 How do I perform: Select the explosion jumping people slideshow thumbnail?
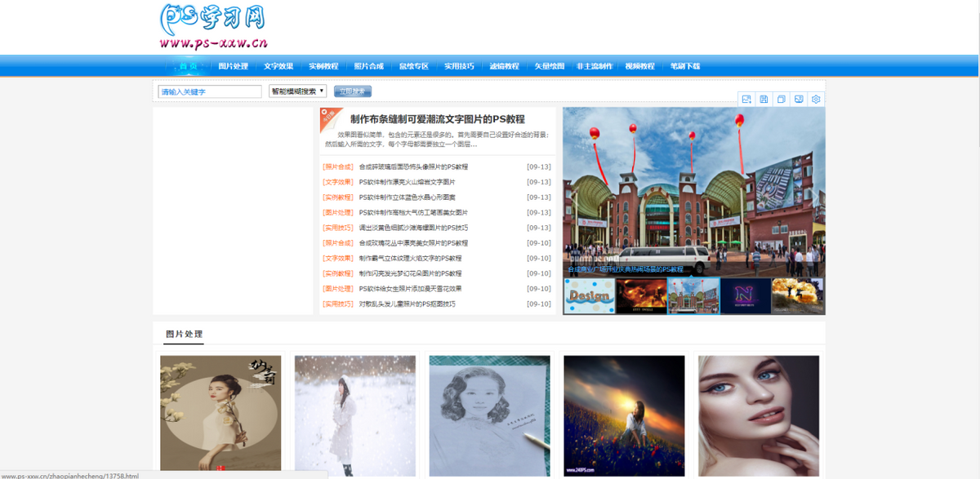tap(798, 295)
